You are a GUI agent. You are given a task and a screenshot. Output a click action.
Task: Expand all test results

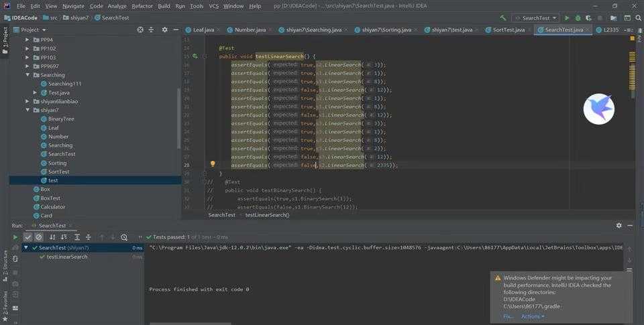click(76, 237)
